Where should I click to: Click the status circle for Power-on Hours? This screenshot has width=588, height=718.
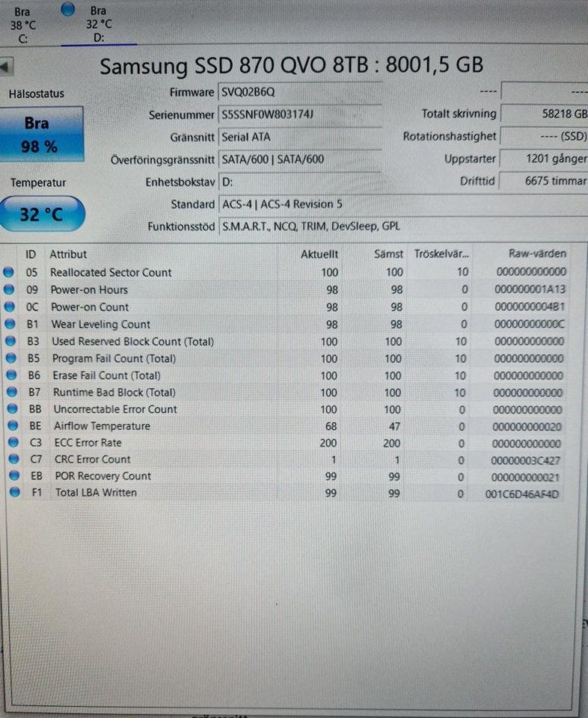click(9, 289)
